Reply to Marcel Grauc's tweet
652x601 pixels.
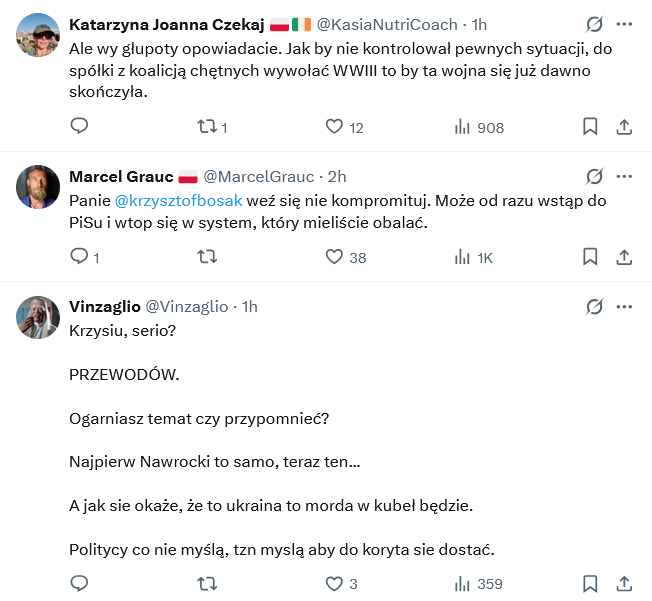click(x=80, y=257)
